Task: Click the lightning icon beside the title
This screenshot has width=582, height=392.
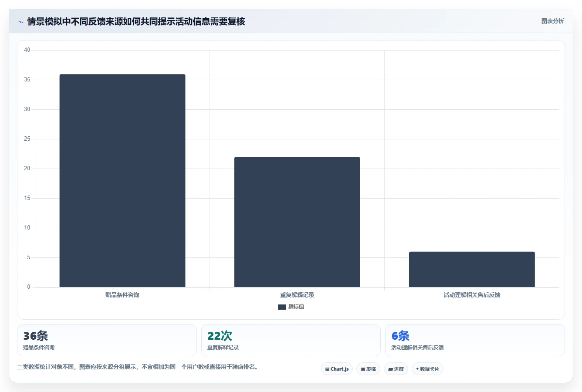Action: pos(20,22)
